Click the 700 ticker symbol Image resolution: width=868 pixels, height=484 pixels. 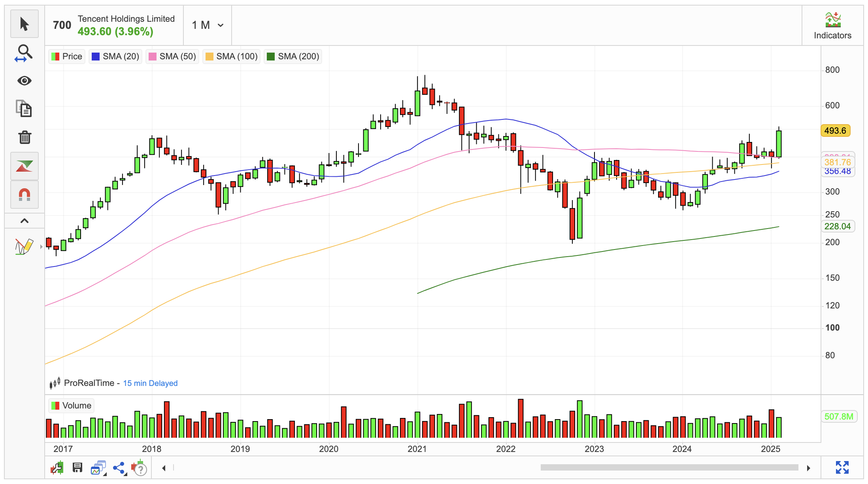62,25
